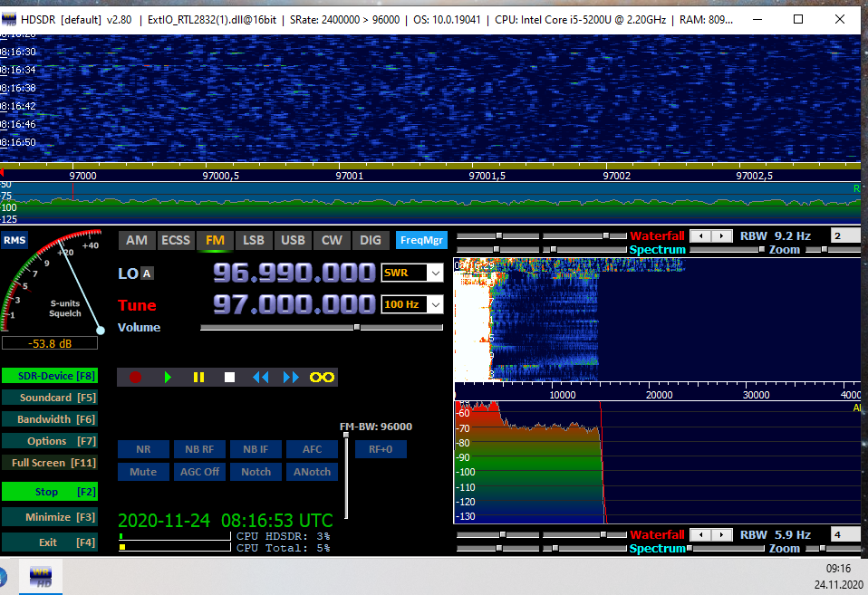Click the FM-BW vertical slider handle
The width and height of the screenshot is (868, 595).
[346, 435]
